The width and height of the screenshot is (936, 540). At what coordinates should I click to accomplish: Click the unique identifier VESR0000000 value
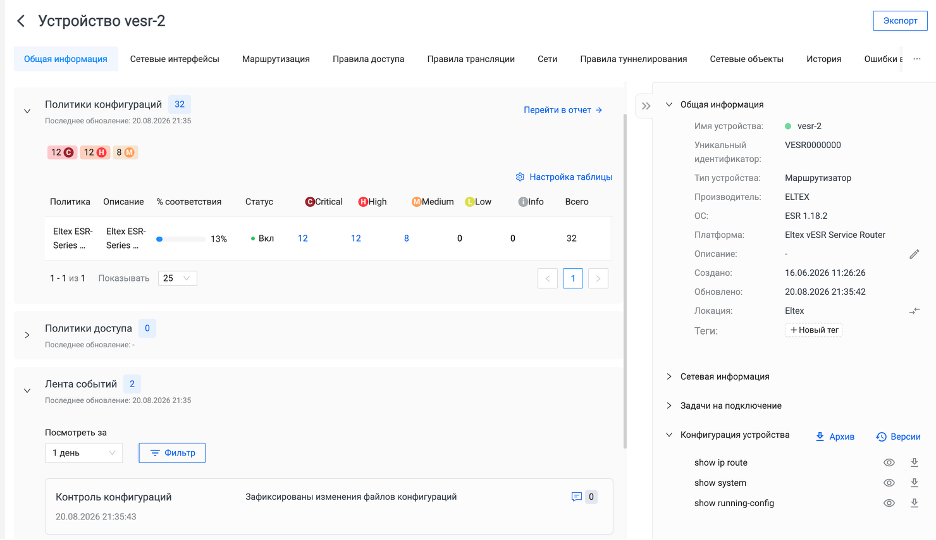[812, 145]
